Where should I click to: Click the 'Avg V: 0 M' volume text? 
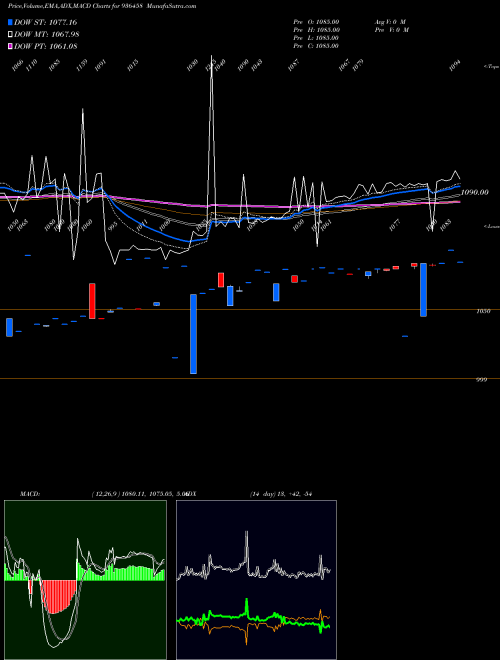390,22
